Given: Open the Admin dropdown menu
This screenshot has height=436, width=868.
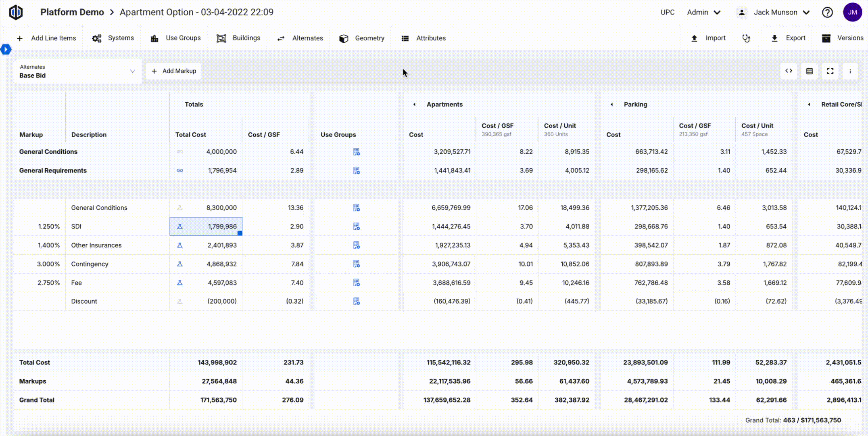Looking at the screenshot, I should 703,13.
